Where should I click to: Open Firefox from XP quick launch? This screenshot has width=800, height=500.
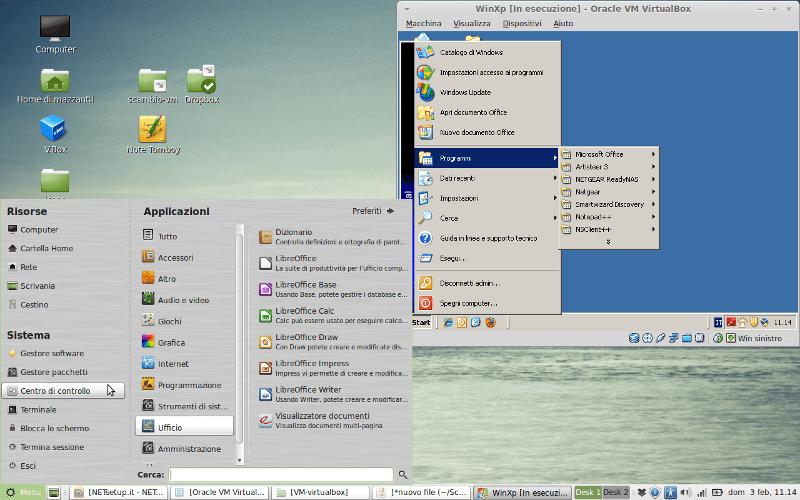[x=491, y=322]
